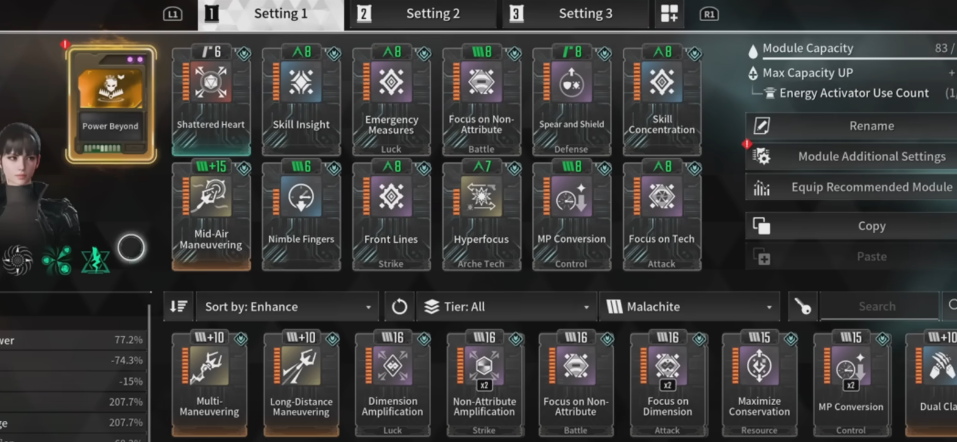Image resolution: width=957 pixels, height=442 pixels.
Task: Select the Multi-Maneuvering module from inventory
Action: [209, 383]
